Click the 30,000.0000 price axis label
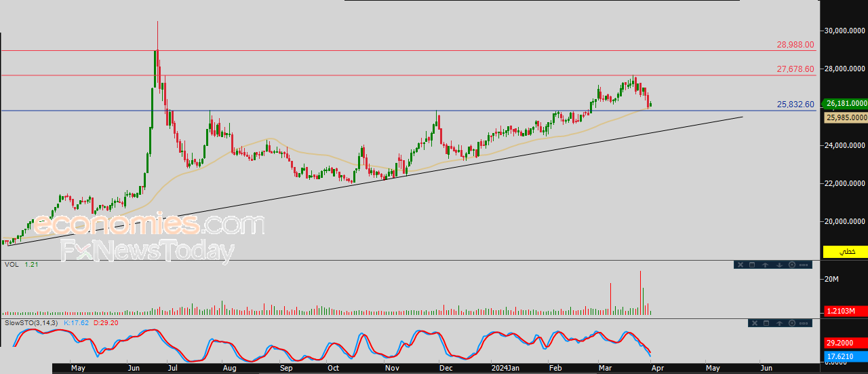This screenshot has height=374, width=868. 846,31
